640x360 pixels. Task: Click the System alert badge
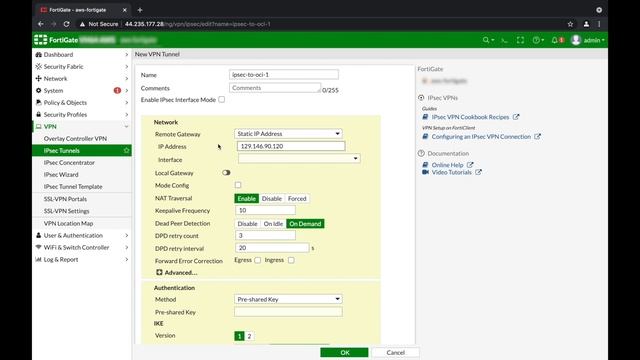coord(117,91)
